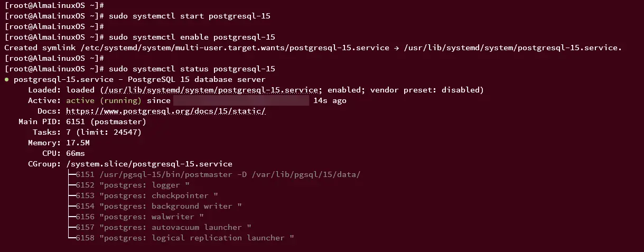Click the underlined postgresql-15.service unit file path
This screenshot has height=252, width=644.
209,90
